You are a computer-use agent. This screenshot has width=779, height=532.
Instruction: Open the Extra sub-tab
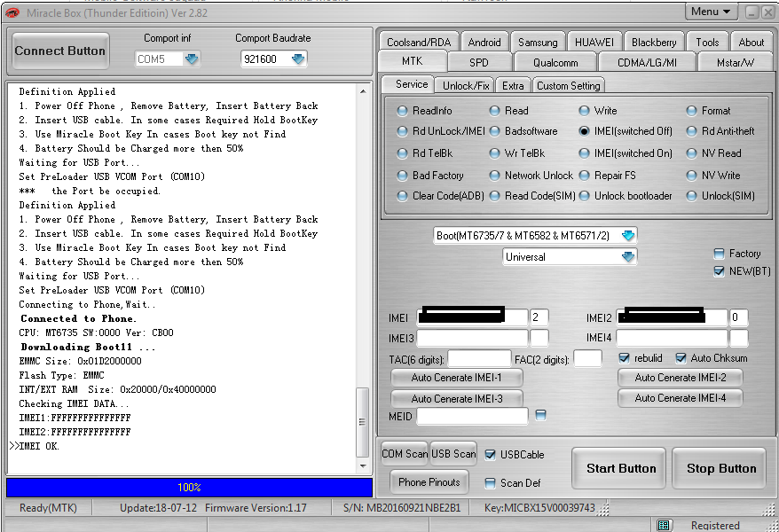(x=513, y=85)
